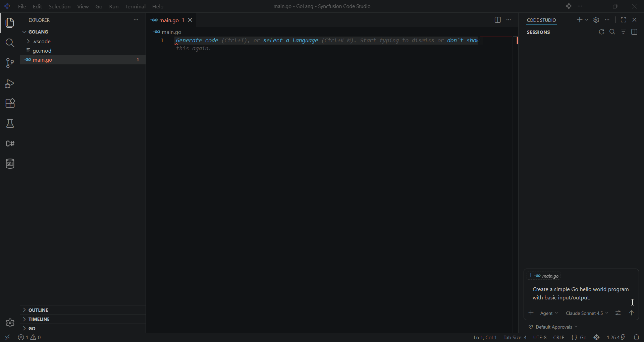Screen dimensions: 644x342
Task: Open editor More Actions ellipsis
Action: click(509, 20)
